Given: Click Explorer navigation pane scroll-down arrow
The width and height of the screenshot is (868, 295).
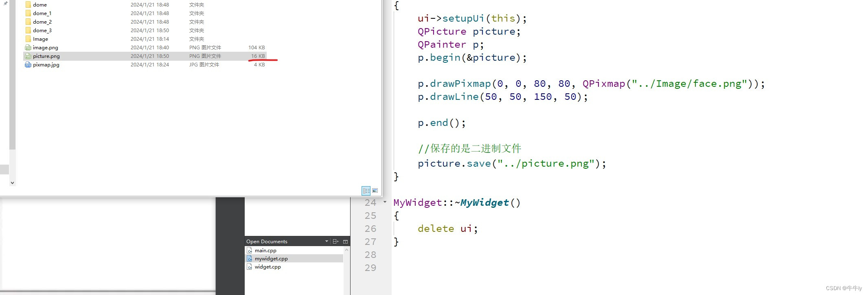Looking at the screenshot, I should click(12, 183).
